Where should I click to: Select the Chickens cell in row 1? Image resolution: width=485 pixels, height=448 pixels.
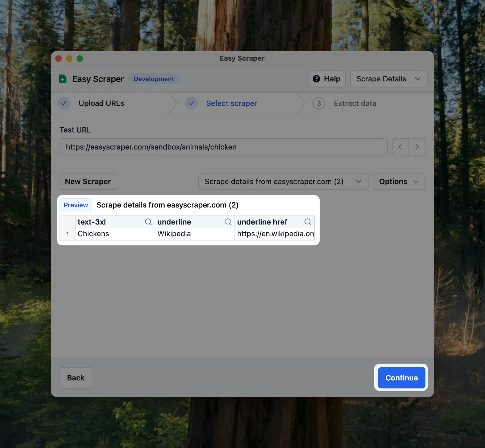[115, 234]
